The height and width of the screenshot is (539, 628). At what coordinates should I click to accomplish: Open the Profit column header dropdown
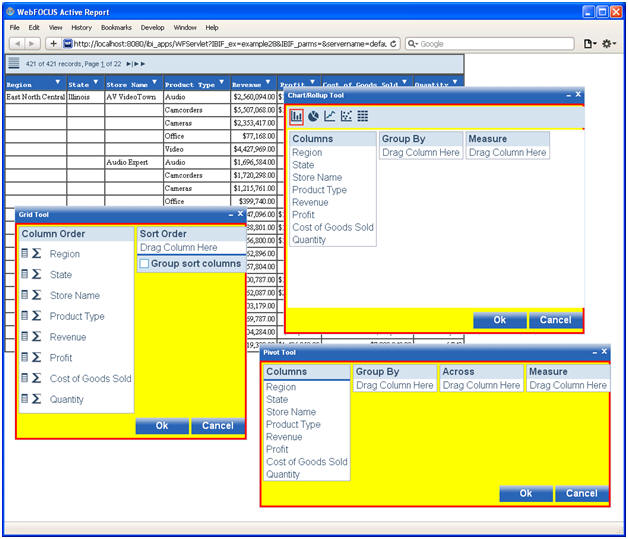312,82
